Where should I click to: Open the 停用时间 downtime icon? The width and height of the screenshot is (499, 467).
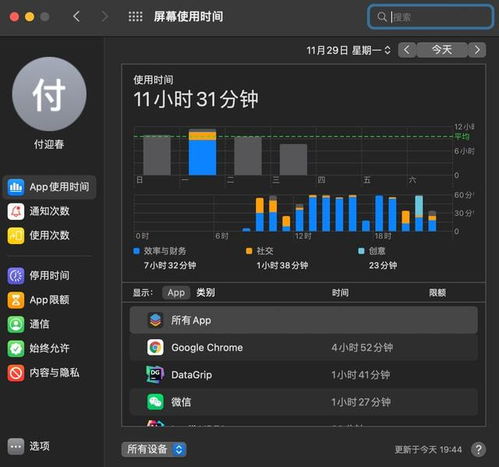click(x=16, y=276)
